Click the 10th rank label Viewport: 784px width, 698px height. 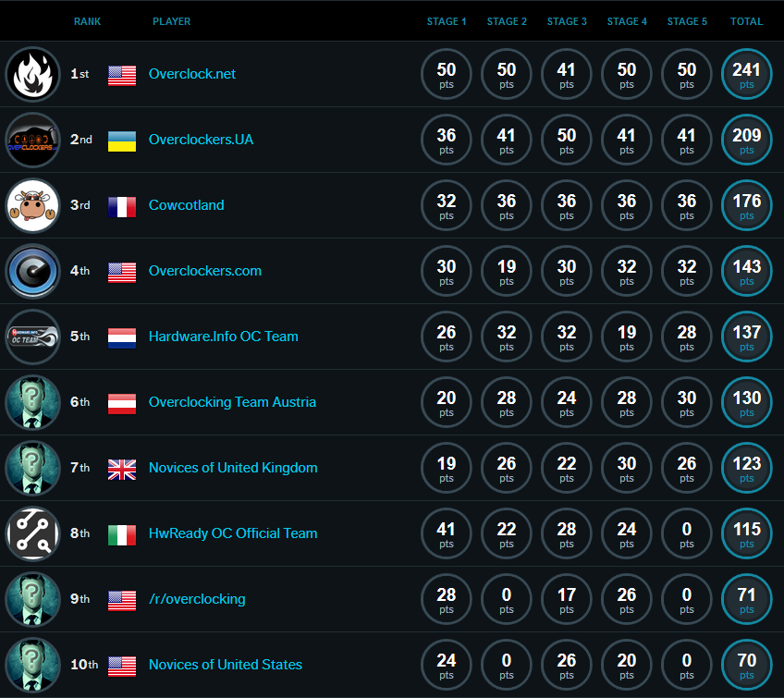[x=84, y=665]
